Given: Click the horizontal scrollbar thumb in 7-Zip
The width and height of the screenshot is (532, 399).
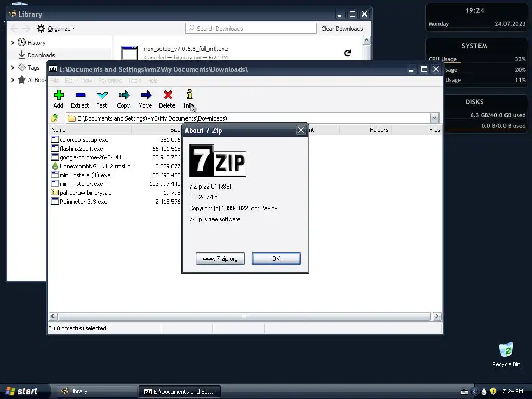Looking at the screenshot, I should [x=244, y=316].
